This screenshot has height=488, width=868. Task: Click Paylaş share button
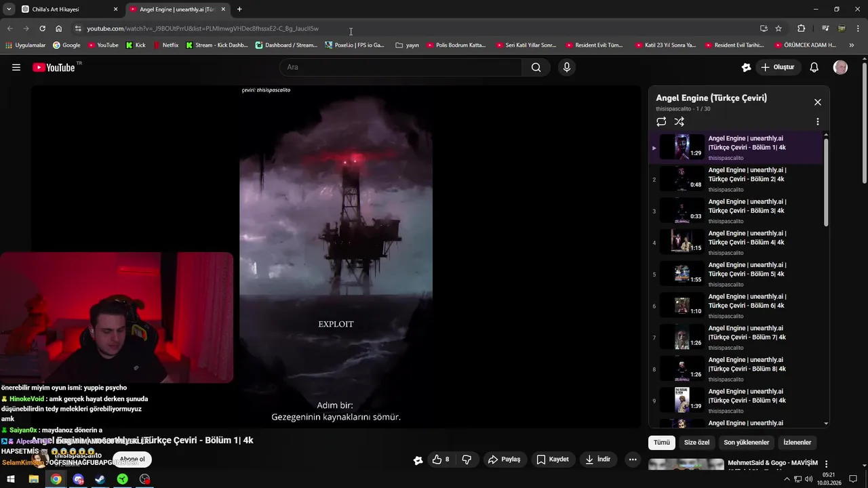[505, 460]
